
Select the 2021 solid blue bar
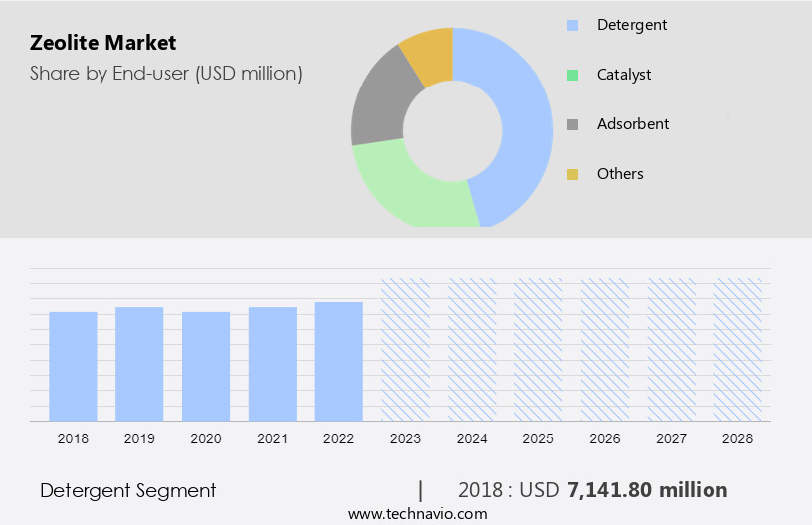point(273,364)
